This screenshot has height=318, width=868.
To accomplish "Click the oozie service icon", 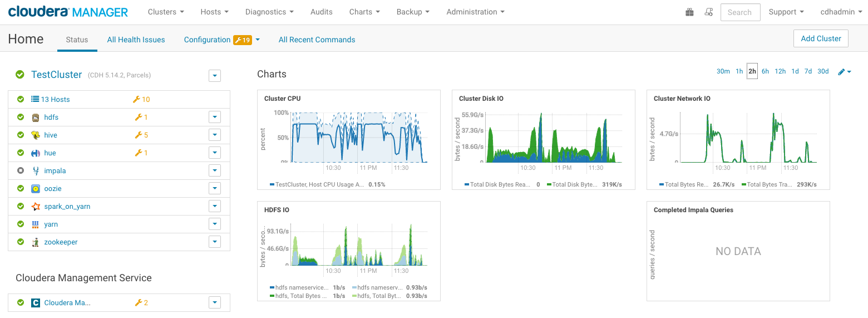I will tap(36, 189).
